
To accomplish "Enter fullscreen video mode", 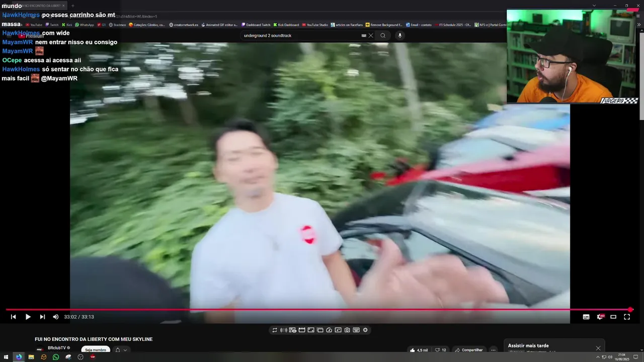I will pyautogui.click(x=627, y=317).
